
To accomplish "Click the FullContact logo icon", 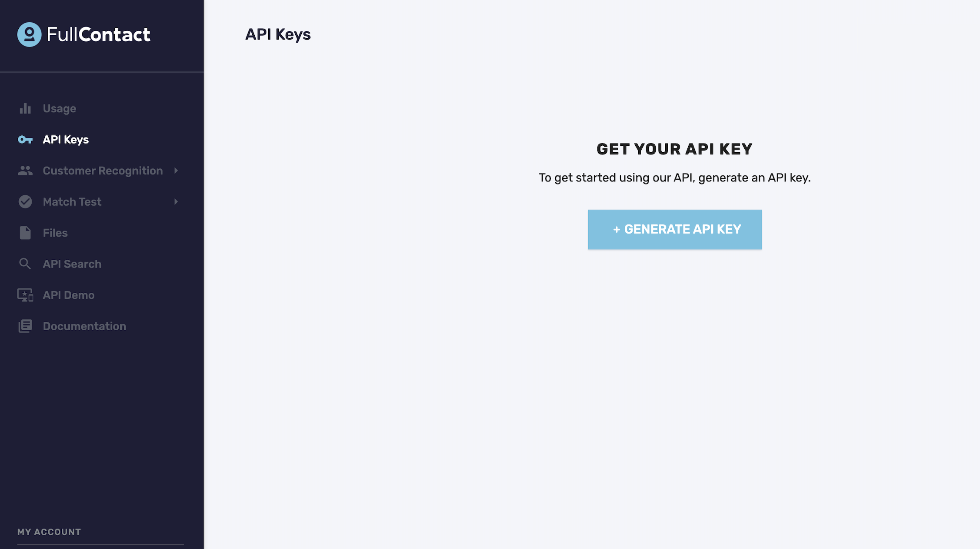I will pyautogui.click(x=29, y=34).
